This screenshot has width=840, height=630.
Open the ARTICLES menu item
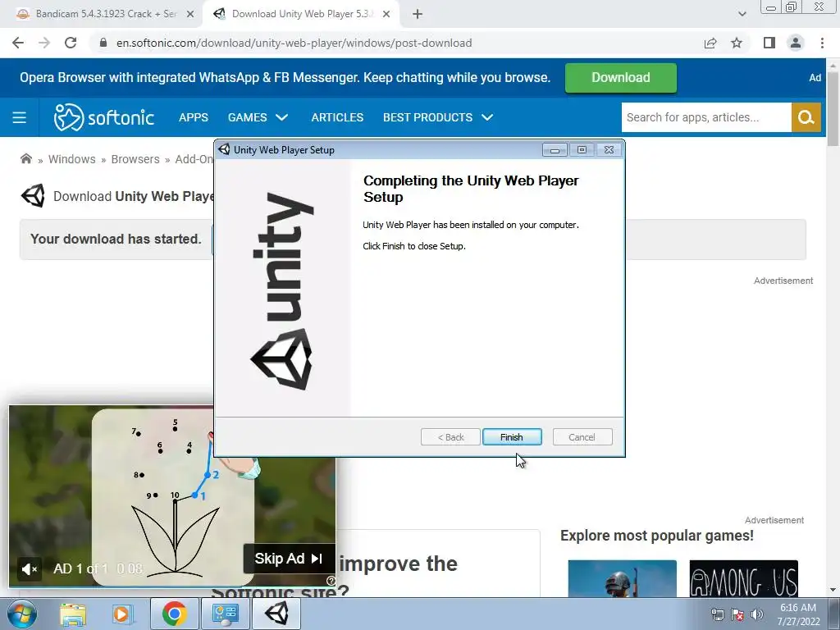(337, 117)
